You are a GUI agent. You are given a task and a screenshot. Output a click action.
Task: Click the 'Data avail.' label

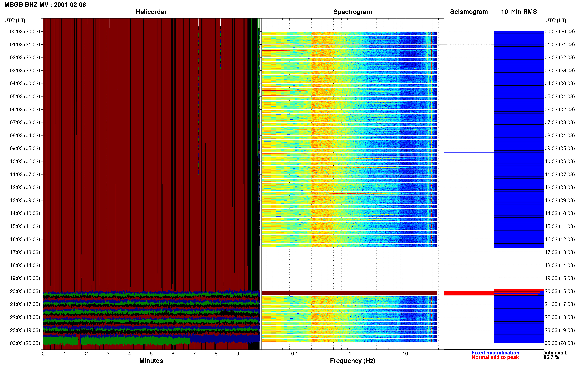pos(555,353)
